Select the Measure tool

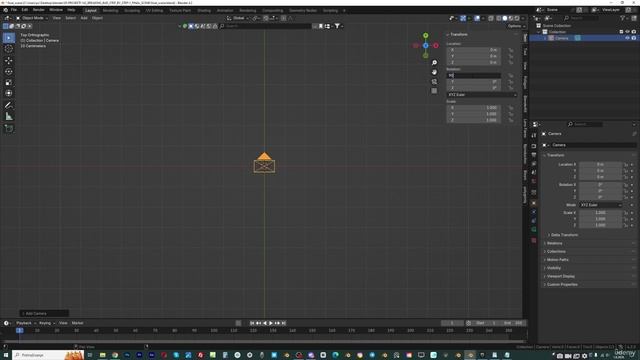(x=9, y=117)
